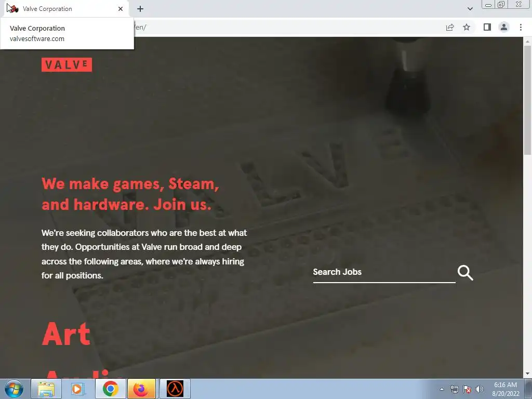Click the magnifier icon beside Search Jobs
The image size is (532, 399).
(465, 273)
